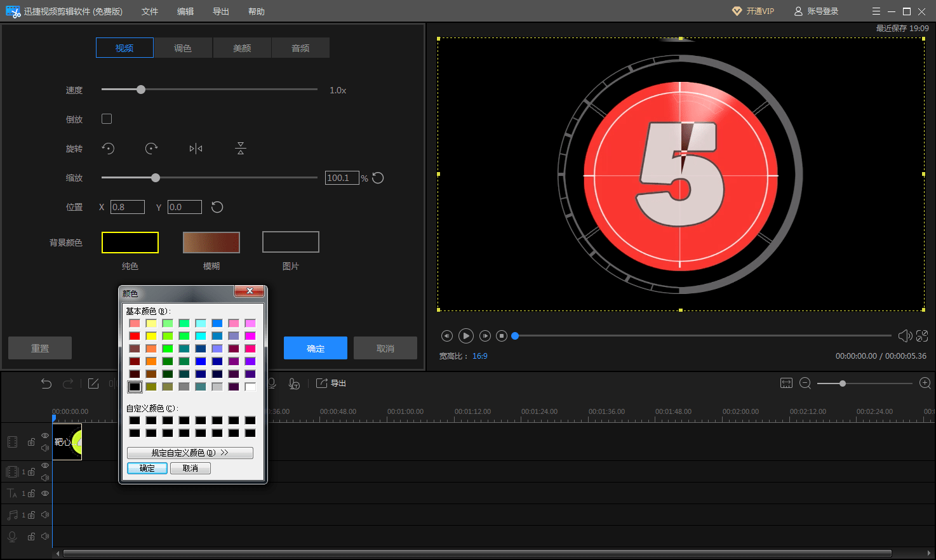Click the undo arrow in timeline toolbar
The image size is (936, 560).
46,383
